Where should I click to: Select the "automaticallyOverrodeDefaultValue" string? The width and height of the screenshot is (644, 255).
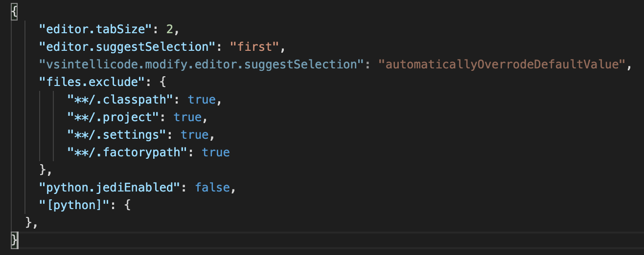tap(502, 64)
